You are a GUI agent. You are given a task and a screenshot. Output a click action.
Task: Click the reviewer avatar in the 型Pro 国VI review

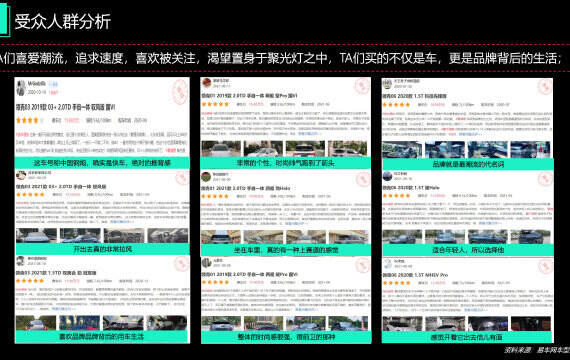click(x=207, y=83)
